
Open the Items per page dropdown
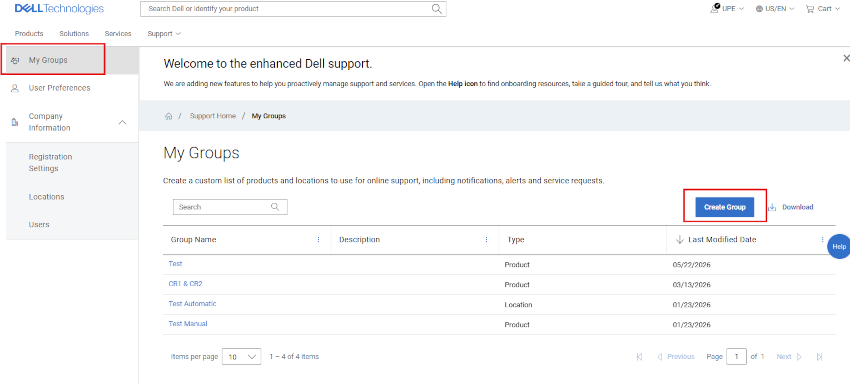coord(242,357)
